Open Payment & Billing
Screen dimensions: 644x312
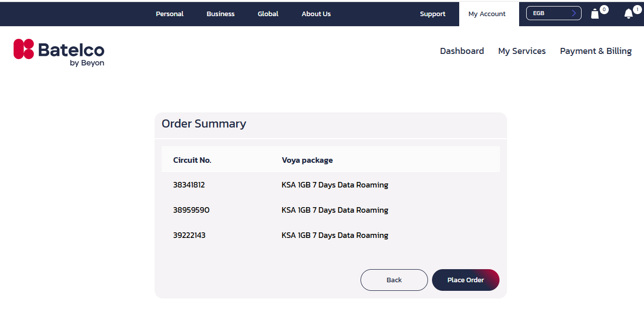[x=596, y=51]
